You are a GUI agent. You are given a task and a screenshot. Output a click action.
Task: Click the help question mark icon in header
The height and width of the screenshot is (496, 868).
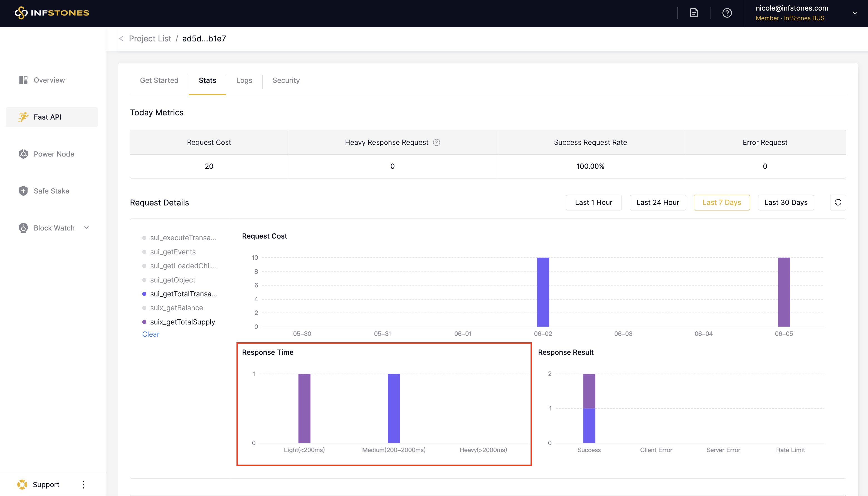727,13
